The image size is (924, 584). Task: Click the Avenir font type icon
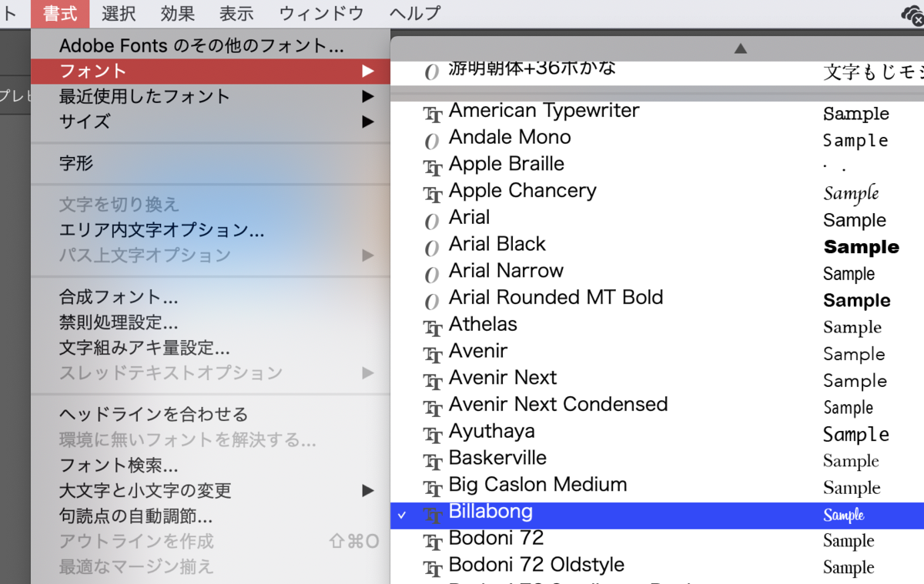433,354
